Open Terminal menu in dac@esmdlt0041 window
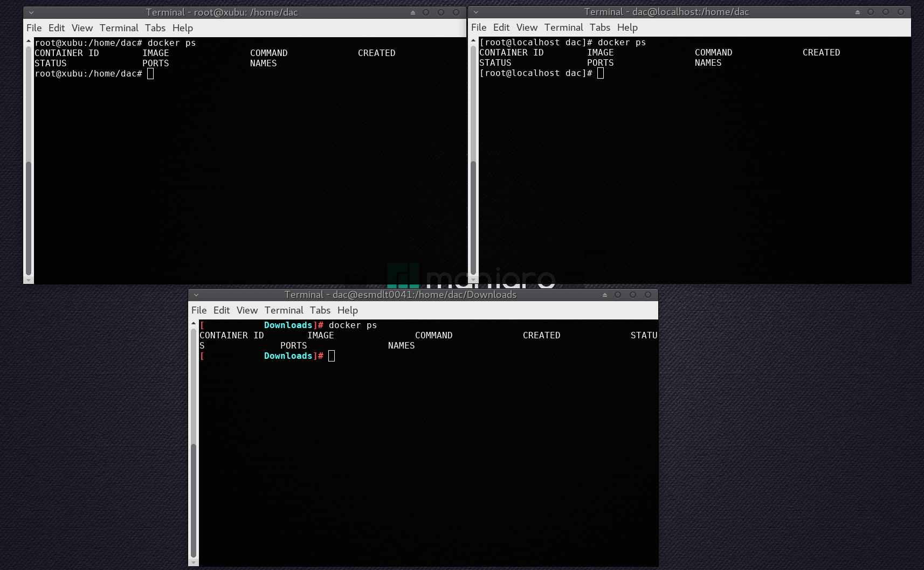Viewport: 924px width, 570px height. pyautogui.click(x=284, y=310)
